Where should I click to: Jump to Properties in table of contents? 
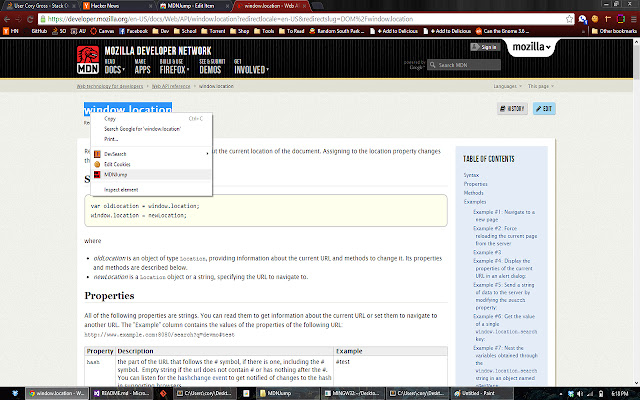pos(475,184)
